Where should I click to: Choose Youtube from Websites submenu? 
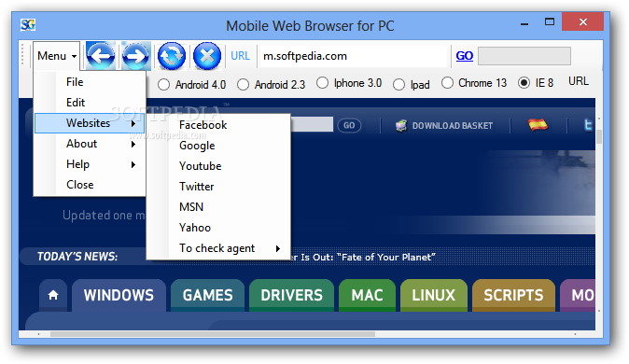click(218, 166)
